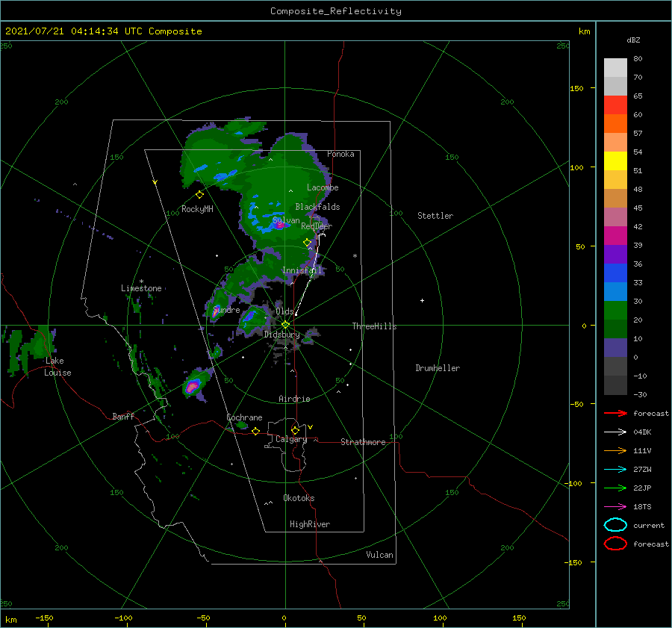Image resolution: width=672 pixels, height=628 pixels.
Task: Choose the purple legend color swatch
Action: 615,254
